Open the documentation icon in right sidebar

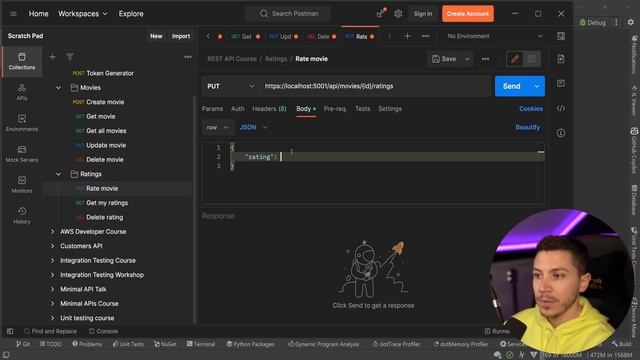pos(561,59)
